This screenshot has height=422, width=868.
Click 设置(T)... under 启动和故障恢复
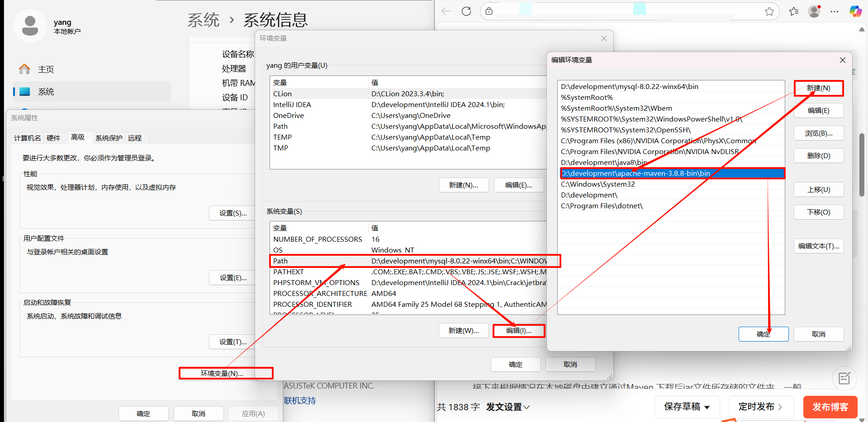pyautogui.click(x=233, y=342)
